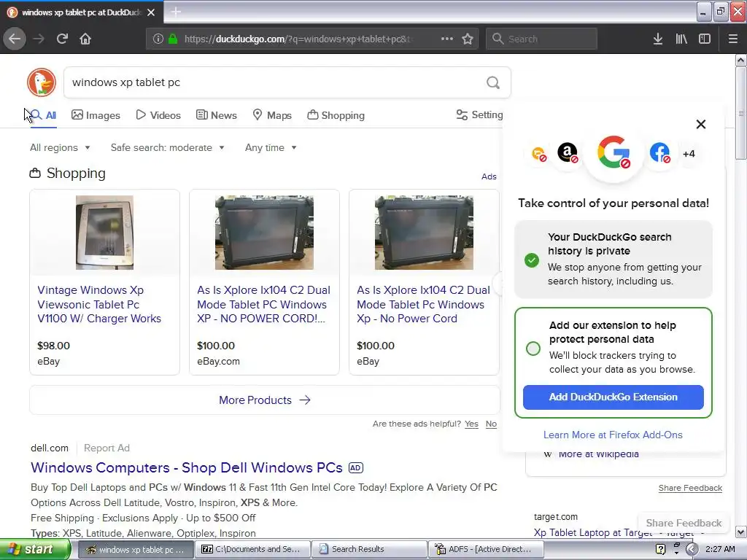747x560 pixels.
Task: Go back with the browser back arrow
Action: click(x=15, y=39)
